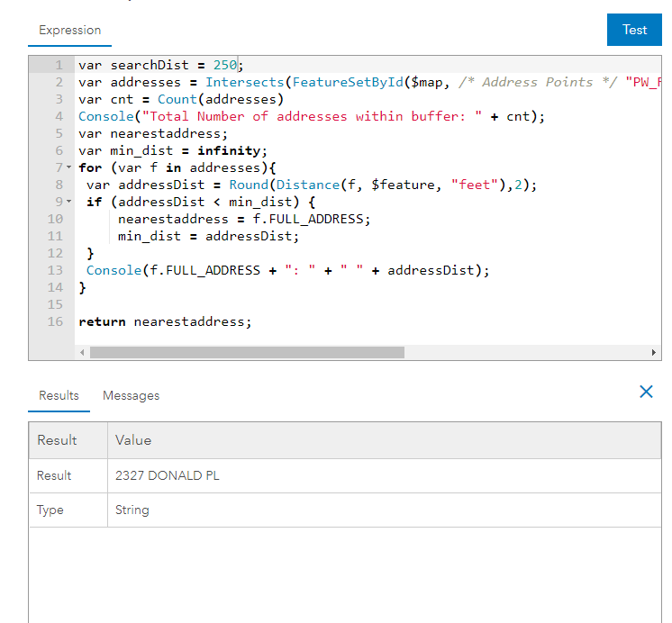This screenshot has height=623, width=672.
Task: Select the Results tab
Action: coord(59,396)
